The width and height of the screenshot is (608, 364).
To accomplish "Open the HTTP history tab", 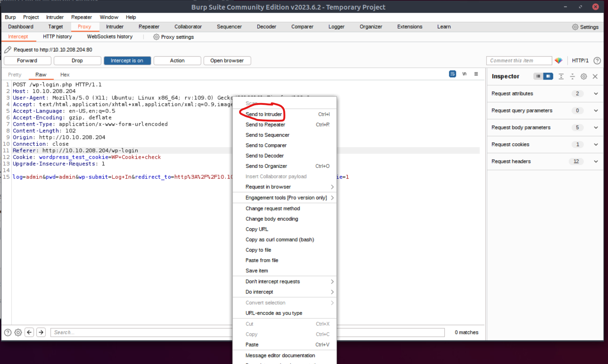I will coord(57,37).
